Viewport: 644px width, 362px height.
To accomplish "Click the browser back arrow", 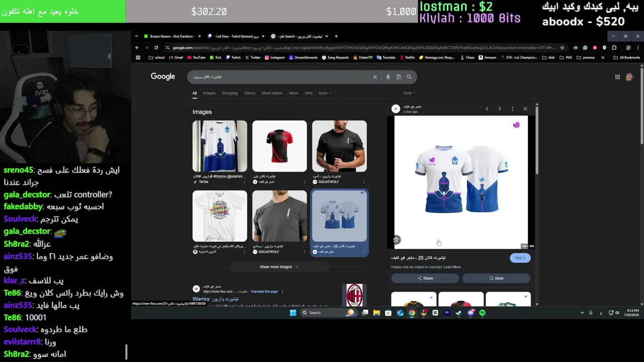I will pos(137,48).
